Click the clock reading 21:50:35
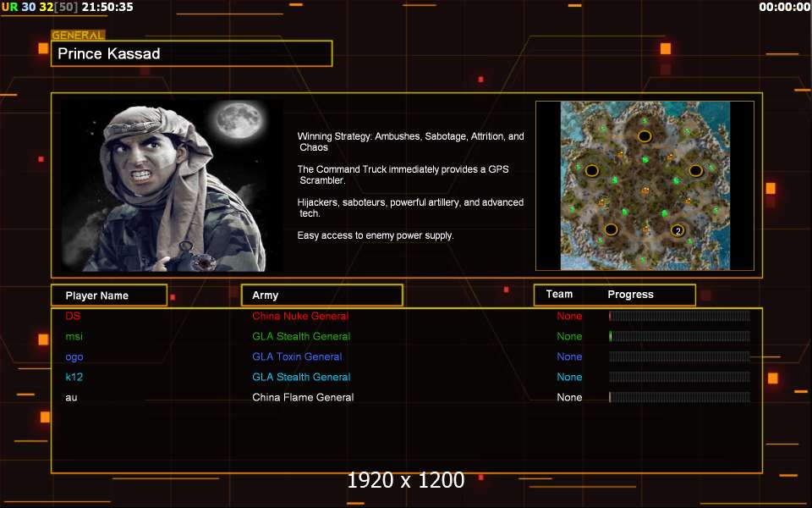This screenshot has height=508, width=812. pyautogui.click(x=107, y=7)
